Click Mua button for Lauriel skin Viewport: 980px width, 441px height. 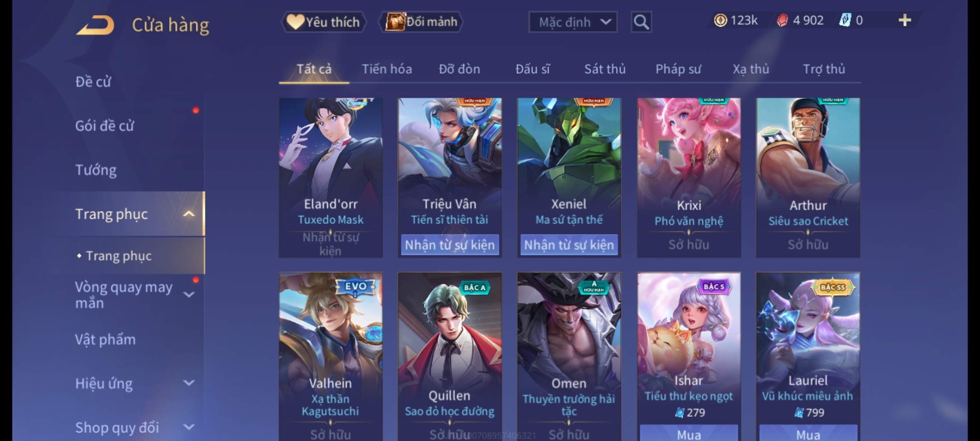tap(808, 433)
